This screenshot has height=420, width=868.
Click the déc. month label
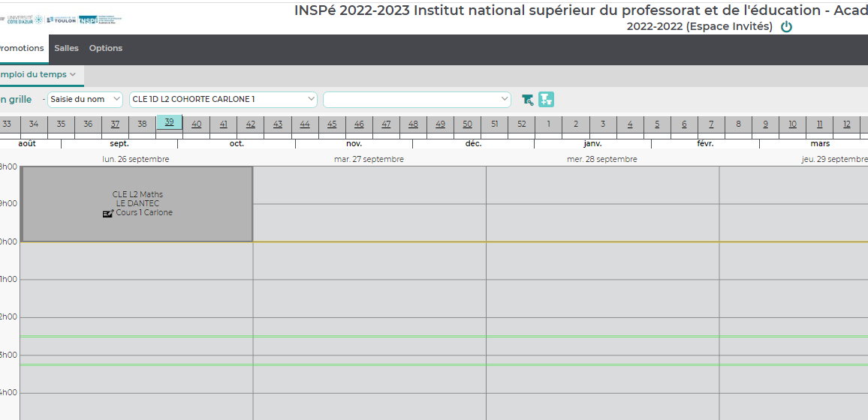click(x=474, y=144)
